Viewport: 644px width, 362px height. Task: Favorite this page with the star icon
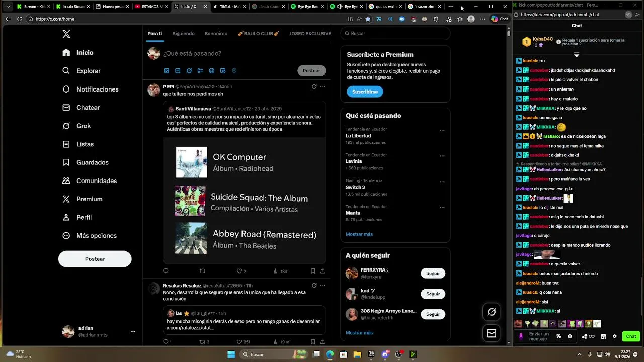pos(368,19)
